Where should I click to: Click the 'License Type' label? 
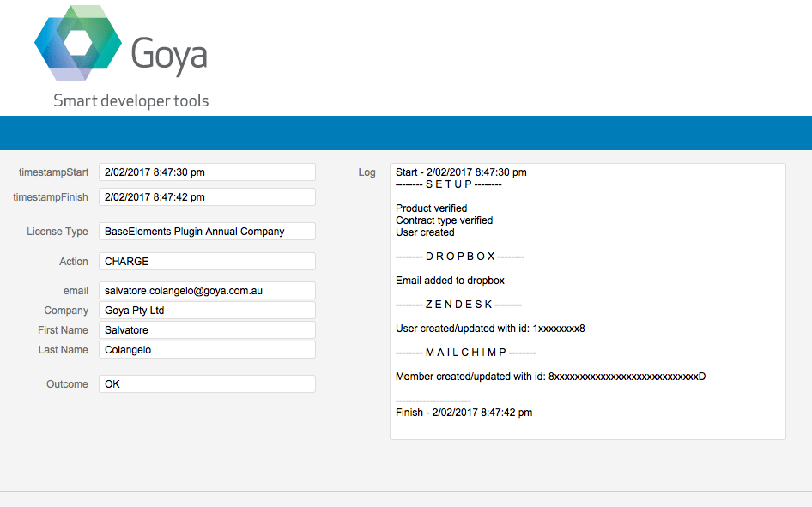point(58,232)
